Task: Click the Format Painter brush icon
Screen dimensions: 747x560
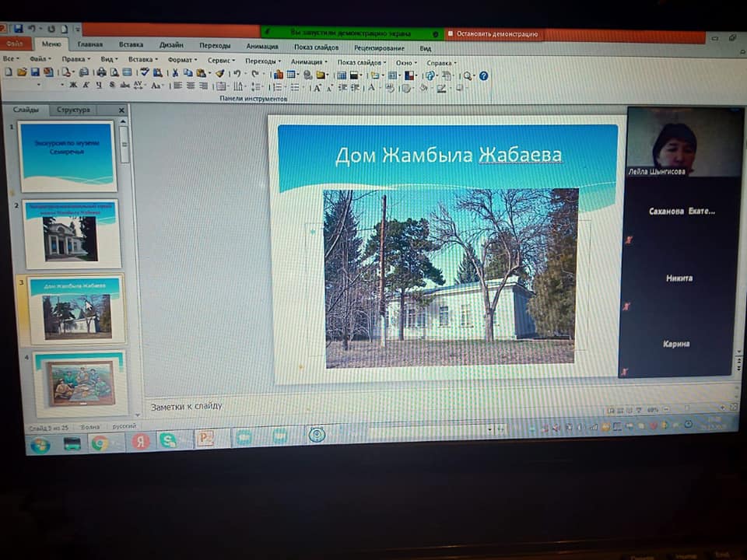Action: 219,74
